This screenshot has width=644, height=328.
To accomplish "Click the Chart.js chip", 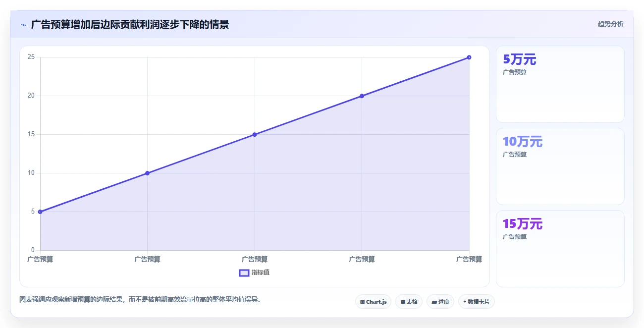I will tap(374, 302).
